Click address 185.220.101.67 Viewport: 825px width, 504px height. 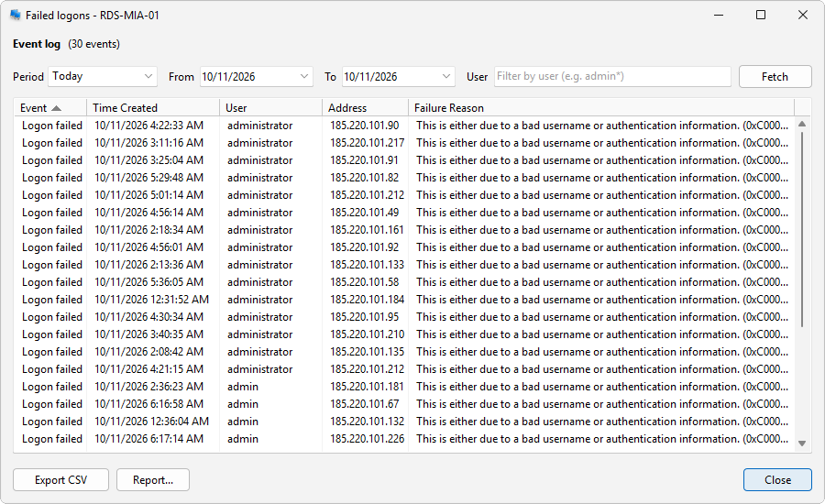(x=364, y=404)
